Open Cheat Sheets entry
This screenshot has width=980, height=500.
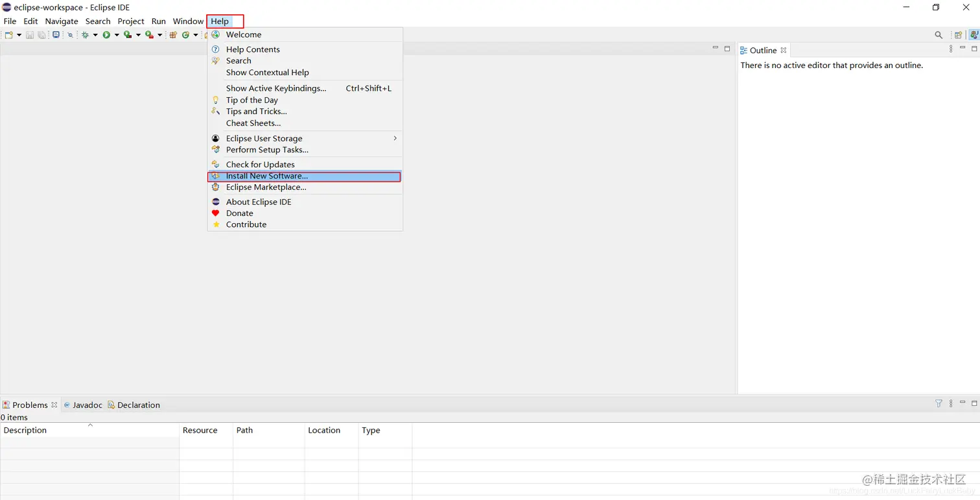click(x=305, y=123)
